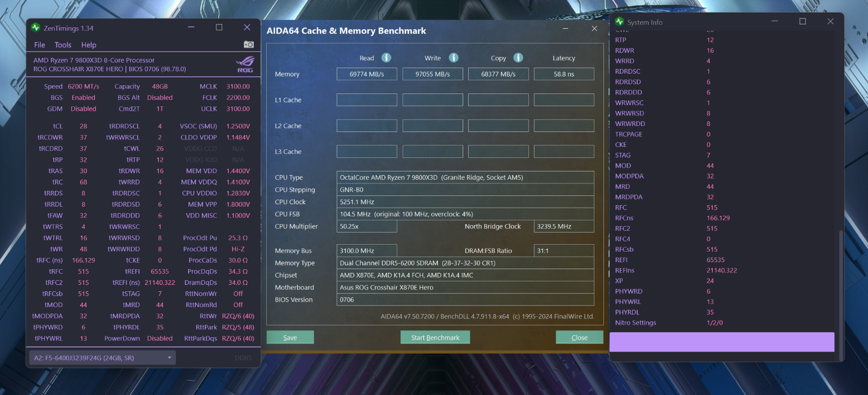Open the Tools menu in ZenTimings

63,45
